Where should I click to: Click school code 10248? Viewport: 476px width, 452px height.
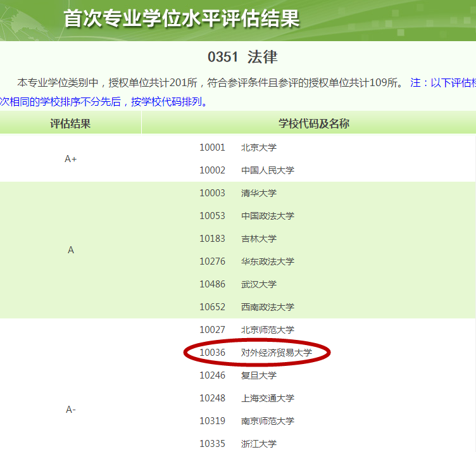pos(212,398)
